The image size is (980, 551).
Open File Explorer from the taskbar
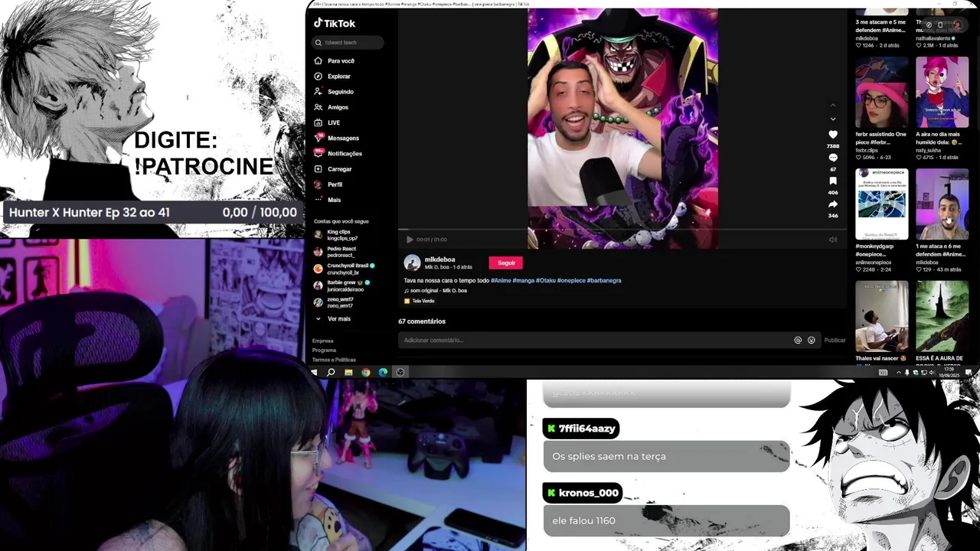[348, 372]
